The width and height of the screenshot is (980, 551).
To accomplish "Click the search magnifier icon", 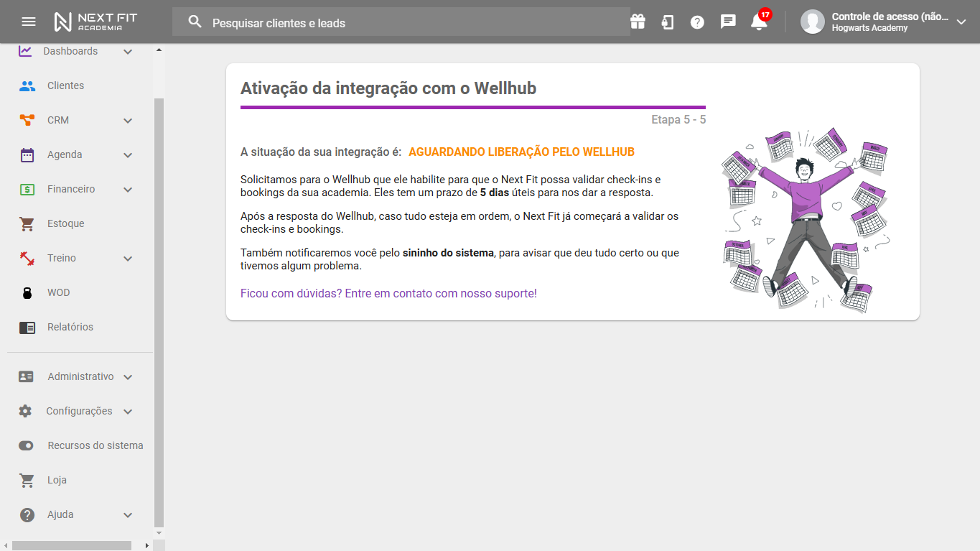I will 195,22.
